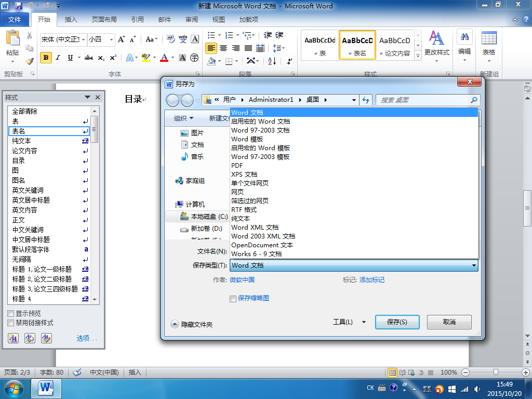Viewport: 532px width, 399px height.
Task: Select RTF format in type list
Action: [x=354, y=210]
